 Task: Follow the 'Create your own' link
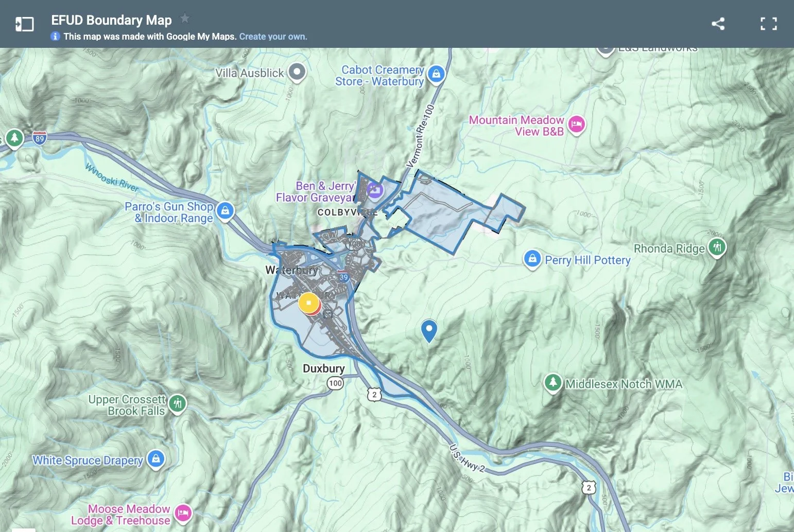point(273,37)
